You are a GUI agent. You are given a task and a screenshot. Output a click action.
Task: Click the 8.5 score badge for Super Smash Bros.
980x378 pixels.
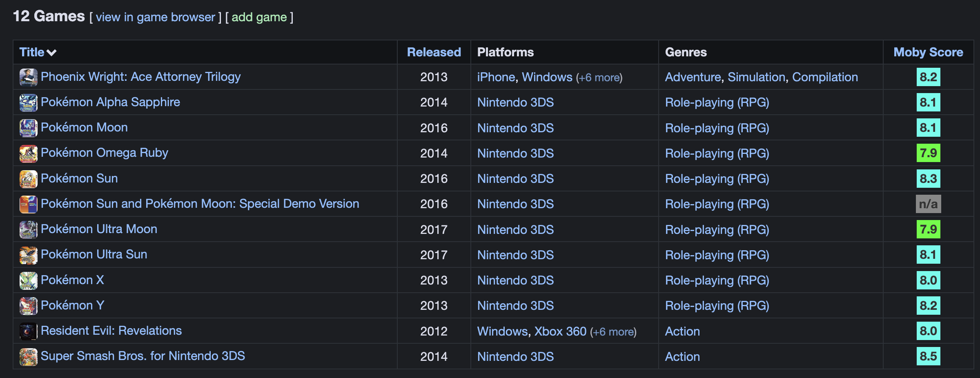928,356
